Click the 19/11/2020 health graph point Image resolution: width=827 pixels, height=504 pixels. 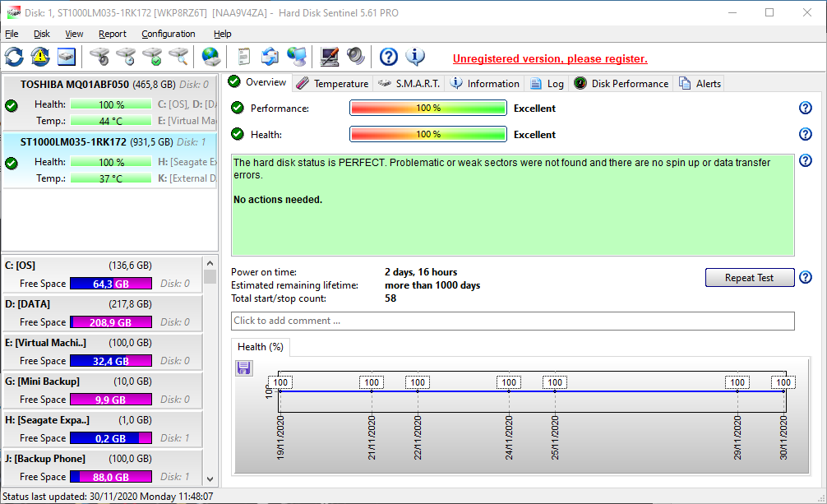(280, 391)
